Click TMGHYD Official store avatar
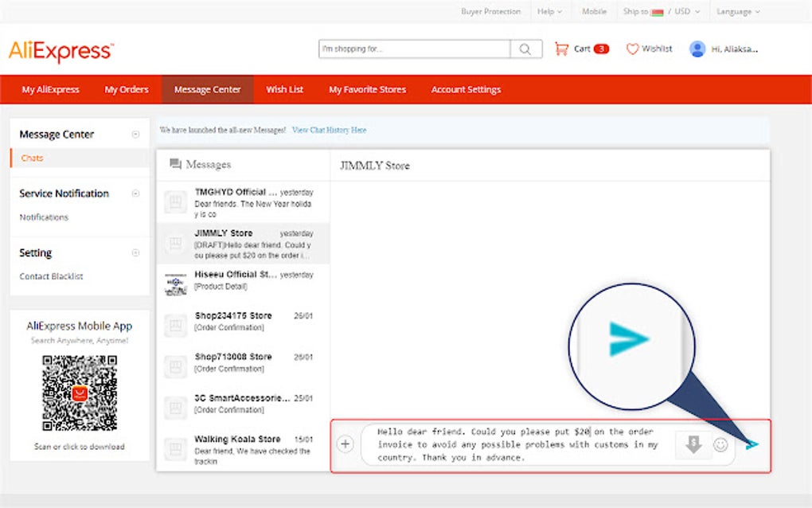812x508 pixels. coord(176,202)
